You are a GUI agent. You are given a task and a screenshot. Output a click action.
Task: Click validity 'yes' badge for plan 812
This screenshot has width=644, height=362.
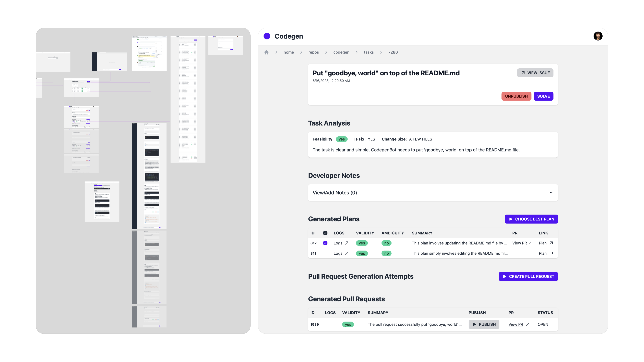tap(362, 243)
